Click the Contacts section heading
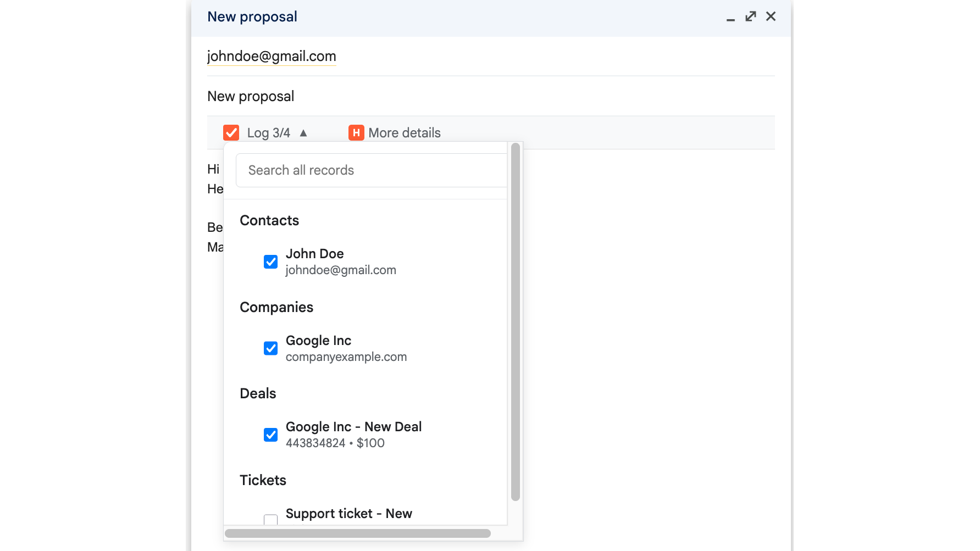 pyautogui.click(x=269, y=220)
